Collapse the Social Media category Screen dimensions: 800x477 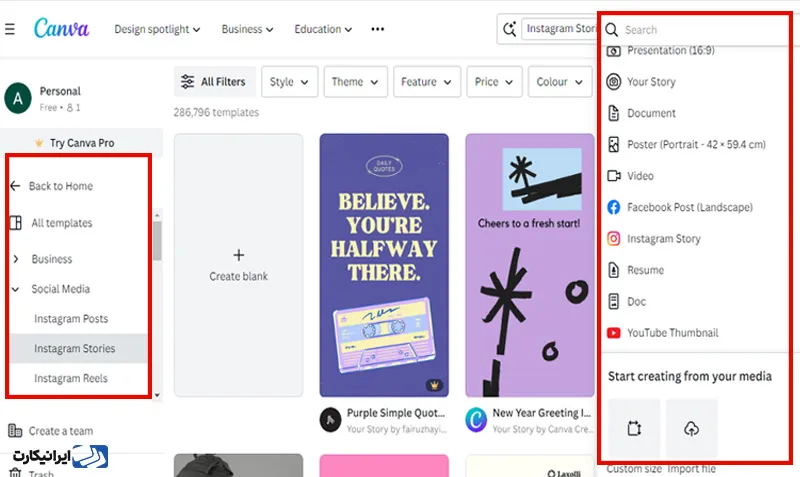16,289
